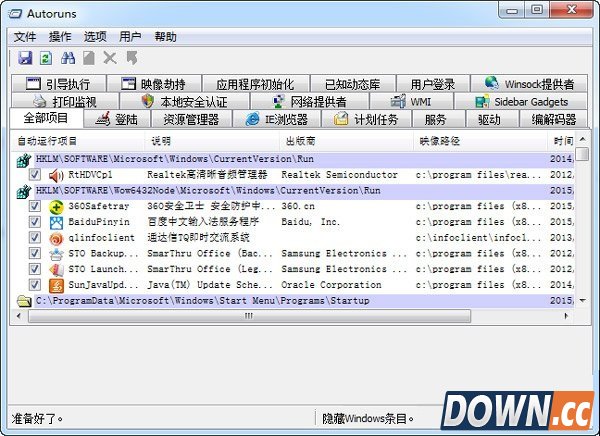Open the 用户 menu
This screenshot has height=436, width=600.
[130, 37]
